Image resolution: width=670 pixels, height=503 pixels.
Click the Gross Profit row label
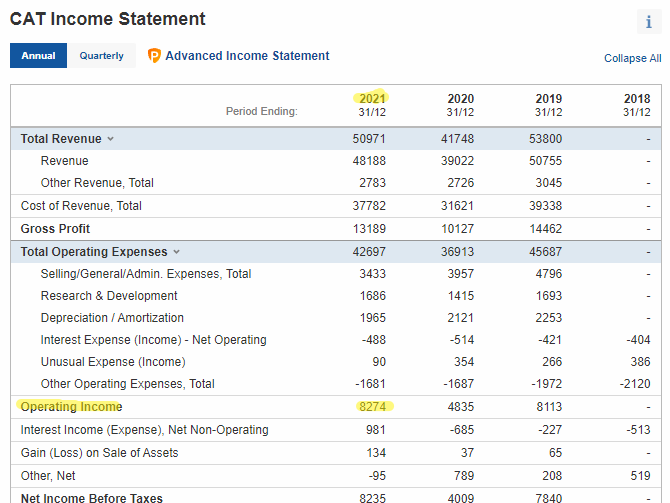pos(55,229)
